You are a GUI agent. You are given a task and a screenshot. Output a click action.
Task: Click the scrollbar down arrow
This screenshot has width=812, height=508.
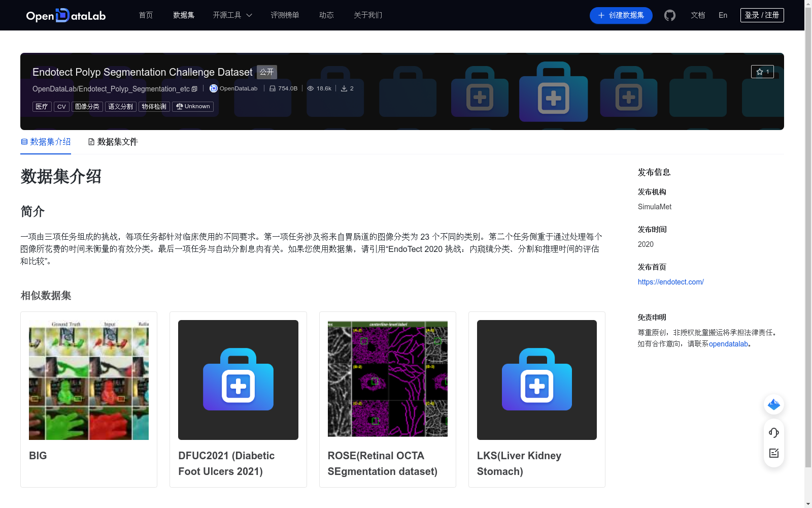pyautogui.click(x=808, y=504)
